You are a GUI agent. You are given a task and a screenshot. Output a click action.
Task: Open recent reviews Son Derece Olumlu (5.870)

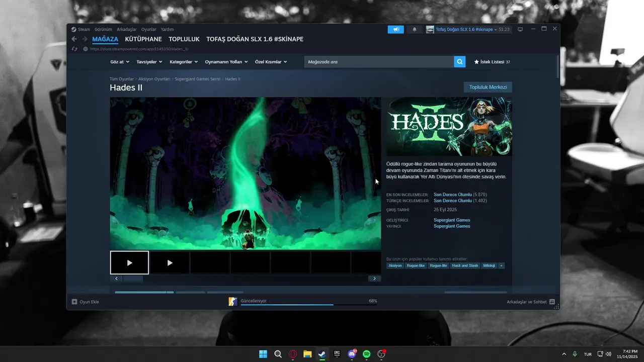460,195
